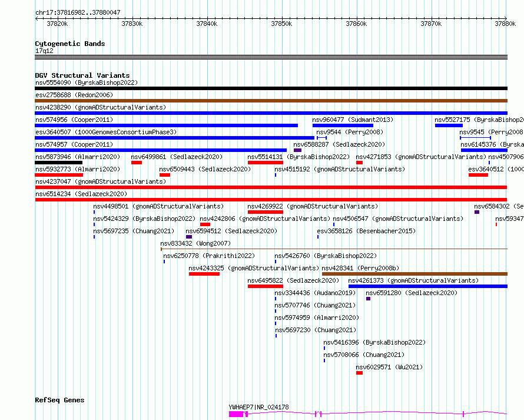Click nsv574957 (Cooper2011) label
This screenshot has width=524, height=420.
74,144
